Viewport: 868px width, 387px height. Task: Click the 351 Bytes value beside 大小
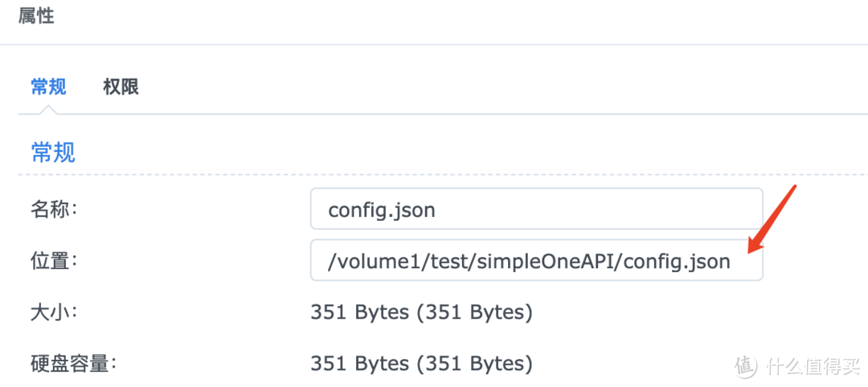click(x=359, y=312)
